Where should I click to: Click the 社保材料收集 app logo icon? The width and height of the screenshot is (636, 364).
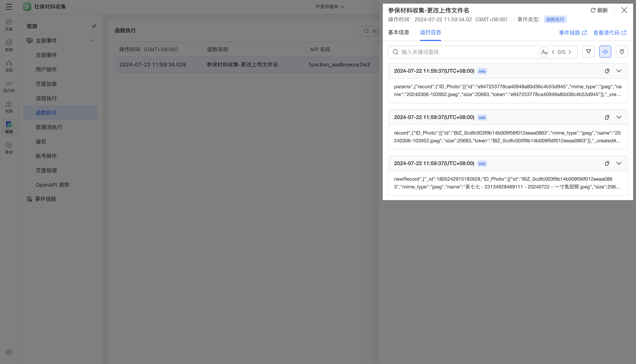27,7
